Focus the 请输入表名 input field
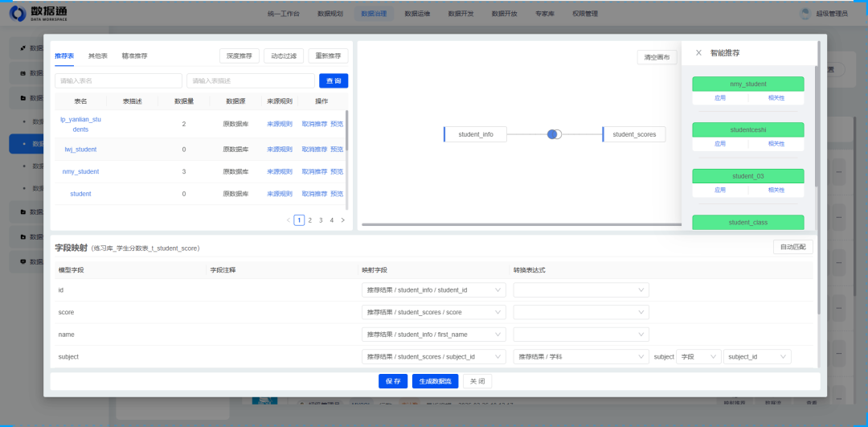 118,81
